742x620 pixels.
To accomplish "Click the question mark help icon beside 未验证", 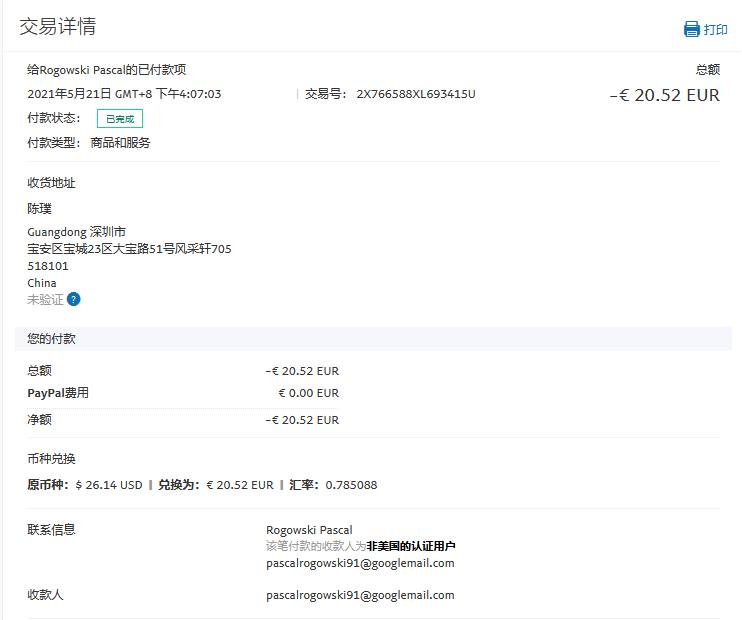I will tap(74, 299).
